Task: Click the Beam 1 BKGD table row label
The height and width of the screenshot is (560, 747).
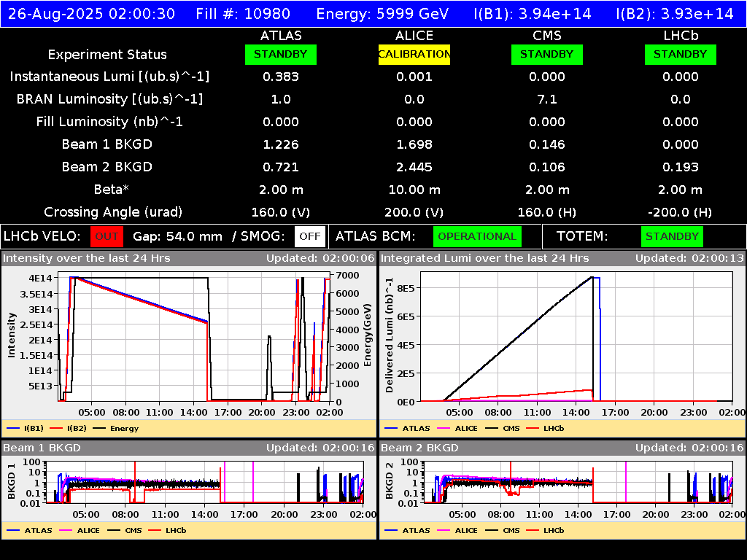Action: 107,144
